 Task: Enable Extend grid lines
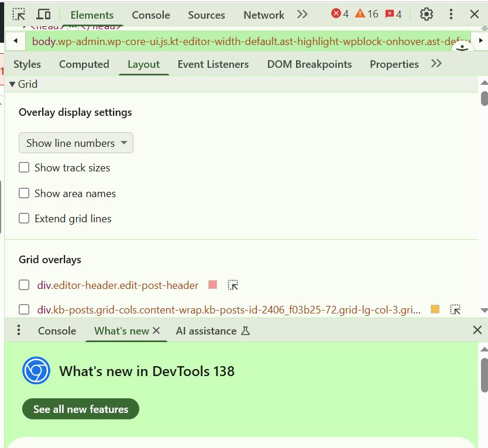[x=24, y=218]
